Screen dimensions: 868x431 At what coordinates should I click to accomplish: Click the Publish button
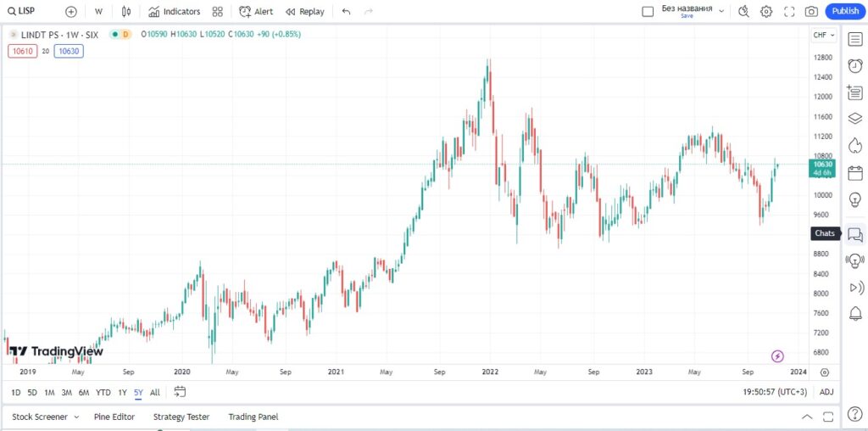pos(845,11)
